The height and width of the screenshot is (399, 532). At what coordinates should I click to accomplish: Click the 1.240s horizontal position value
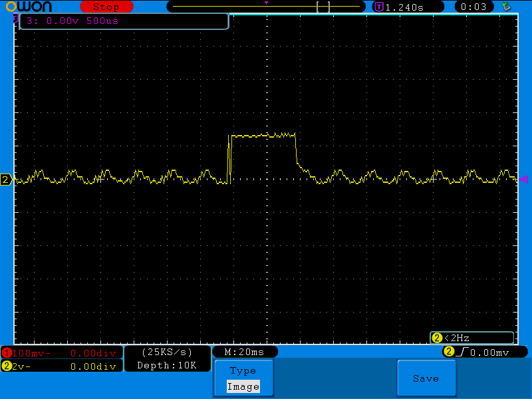pos(404,7)
